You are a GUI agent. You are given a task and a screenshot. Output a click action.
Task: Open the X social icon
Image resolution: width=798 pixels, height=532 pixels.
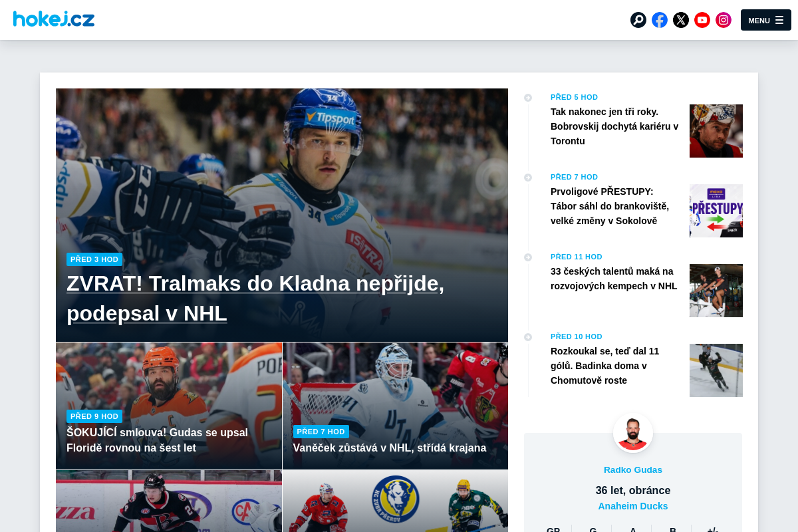pyautogui.click(x=681, y=20)
